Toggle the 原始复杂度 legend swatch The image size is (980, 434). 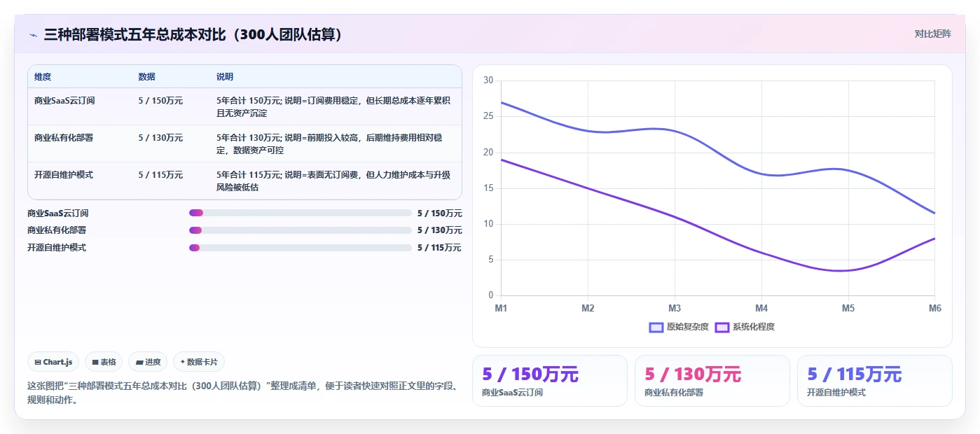pos(656,327)
